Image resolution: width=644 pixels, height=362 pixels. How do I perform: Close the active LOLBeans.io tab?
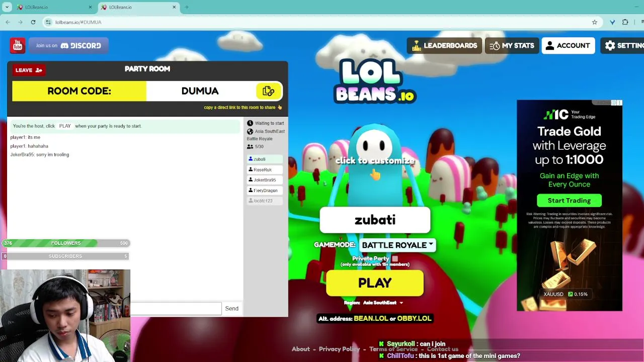pyautogui.click(x=174, y=7)
